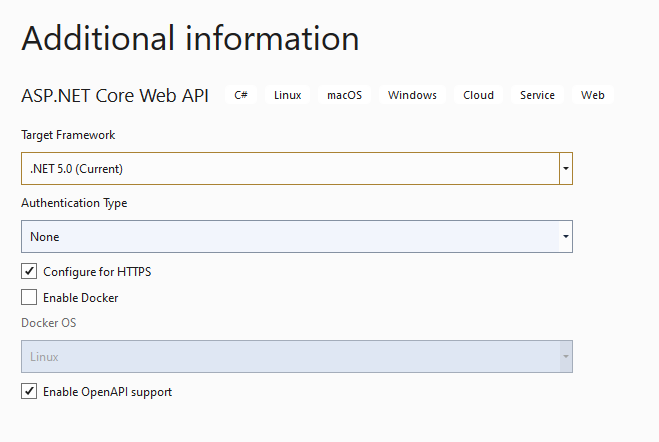Toggle the Configure for HTTPS checkbox
Screen dimensions: 659x442
(29, 271)
